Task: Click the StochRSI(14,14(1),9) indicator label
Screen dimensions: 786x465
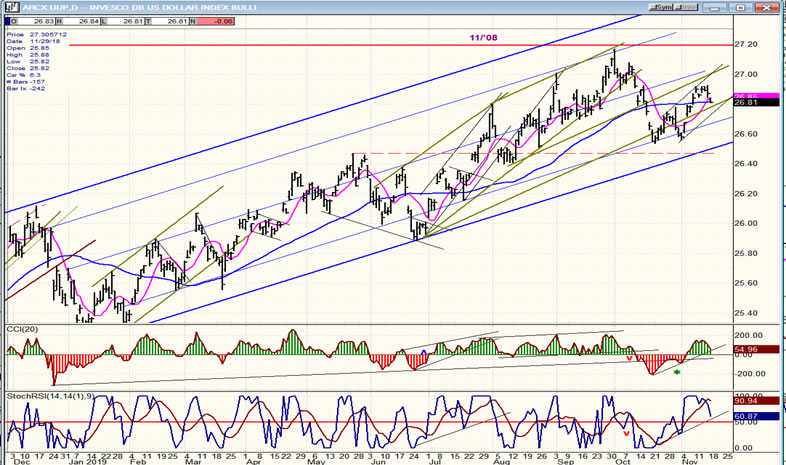Action: [x=49, y=396]
